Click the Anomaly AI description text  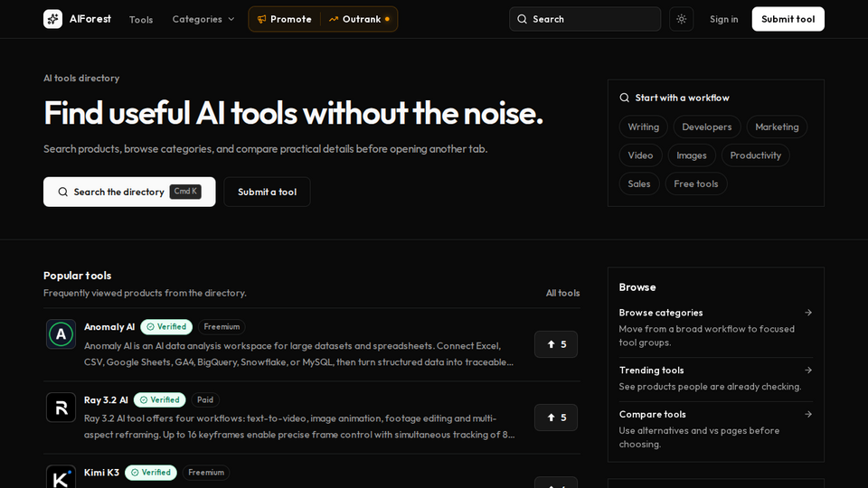pos(299,353)
